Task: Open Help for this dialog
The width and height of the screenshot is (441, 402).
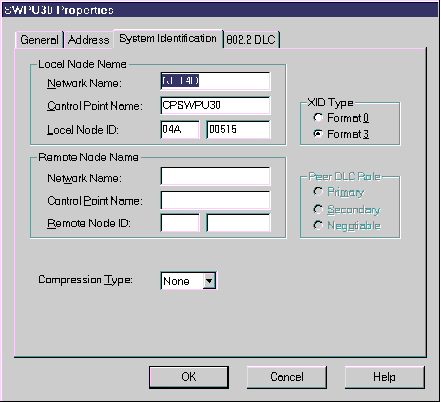Action: coord(385,377)
